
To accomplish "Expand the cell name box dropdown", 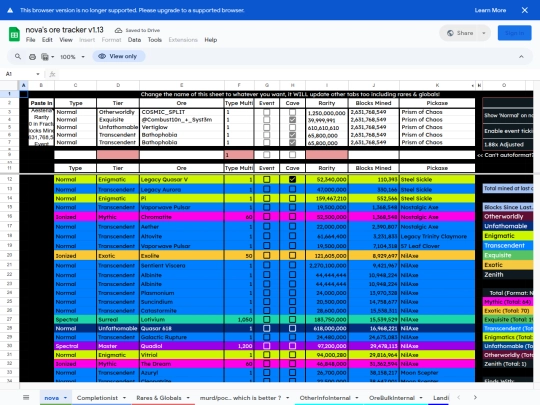I will (38, 74).
